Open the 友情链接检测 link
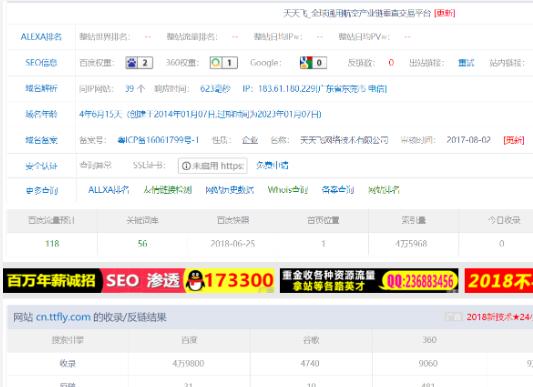 (x=168, y=190)
